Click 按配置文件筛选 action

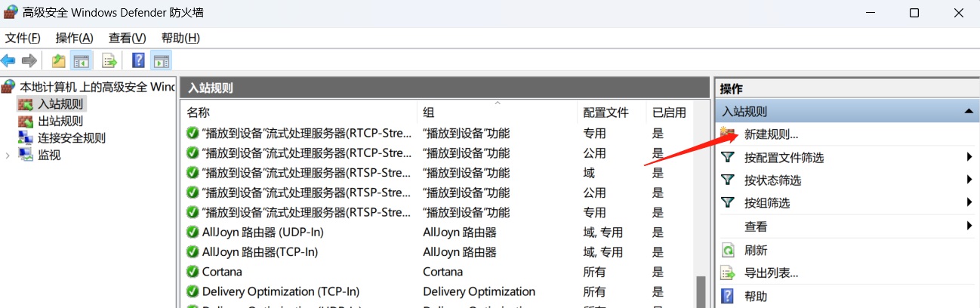(784, 157)
